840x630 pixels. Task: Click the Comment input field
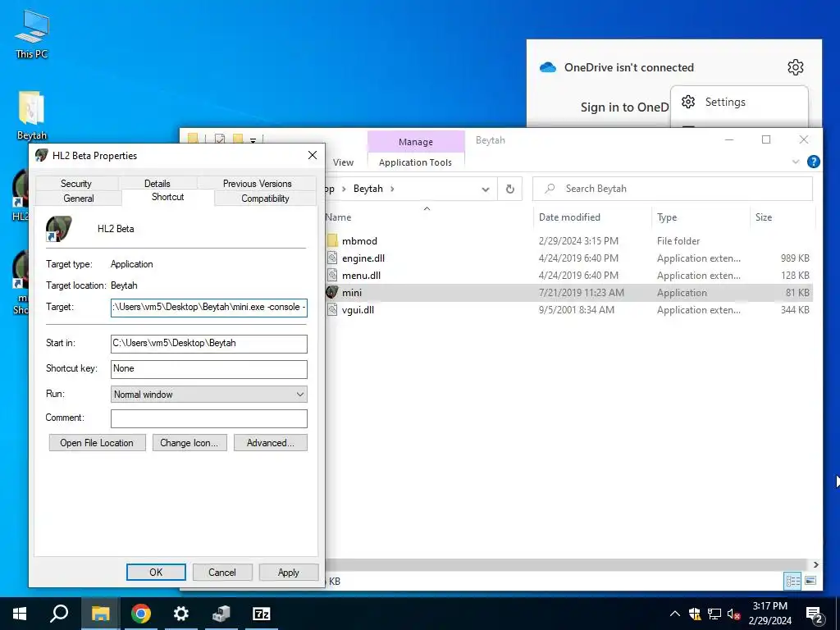[209, 418]
